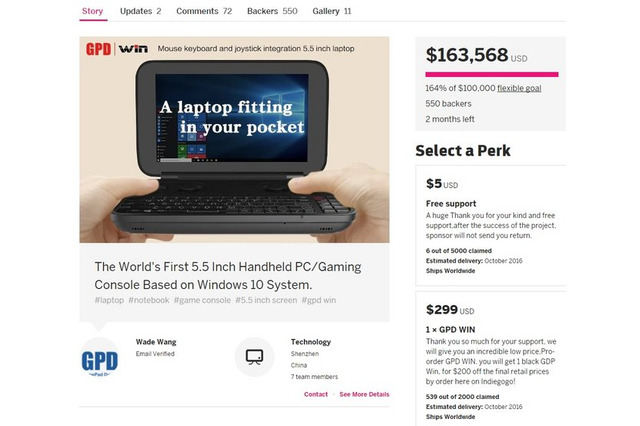The height and width of the screenshot is (426, 640).
Task: Open the Story tab
Action: (92, 11)
